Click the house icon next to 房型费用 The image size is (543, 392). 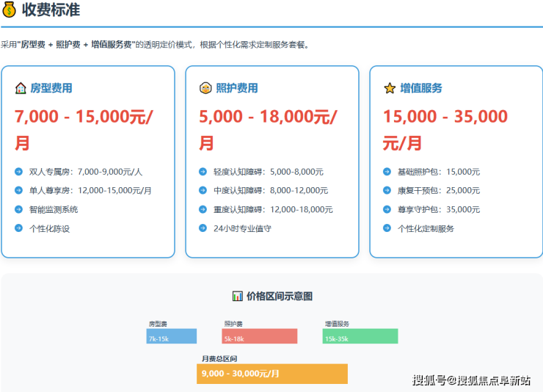pos(21,88)
